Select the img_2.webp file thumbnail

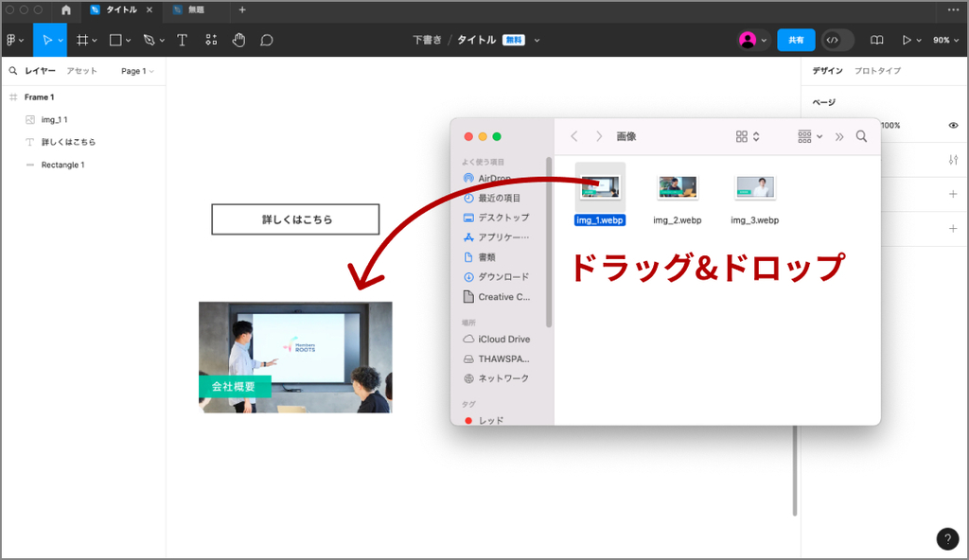coord(678,187)
